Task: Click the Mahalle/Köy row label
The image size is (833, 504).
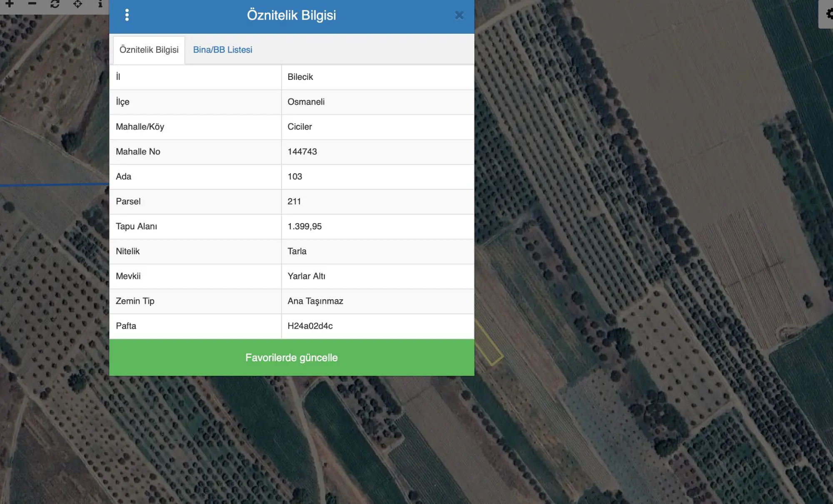Action: point(140,127)
